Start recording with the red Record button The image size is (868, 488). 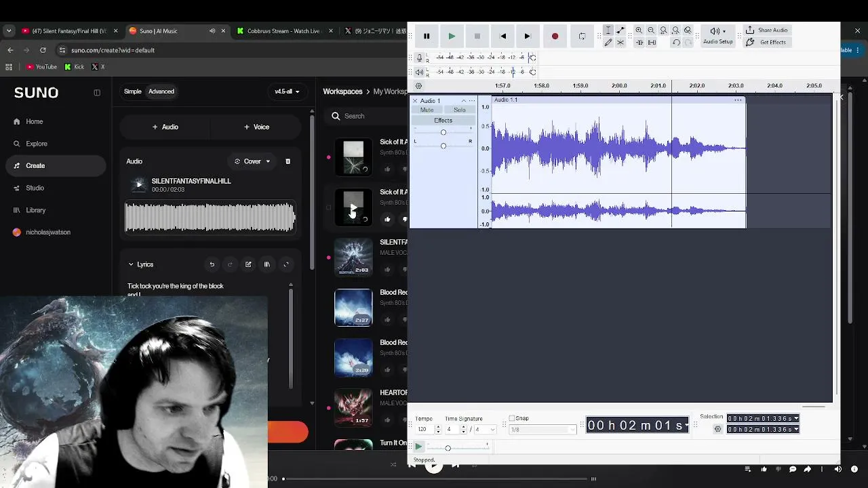tap(555, 36)
